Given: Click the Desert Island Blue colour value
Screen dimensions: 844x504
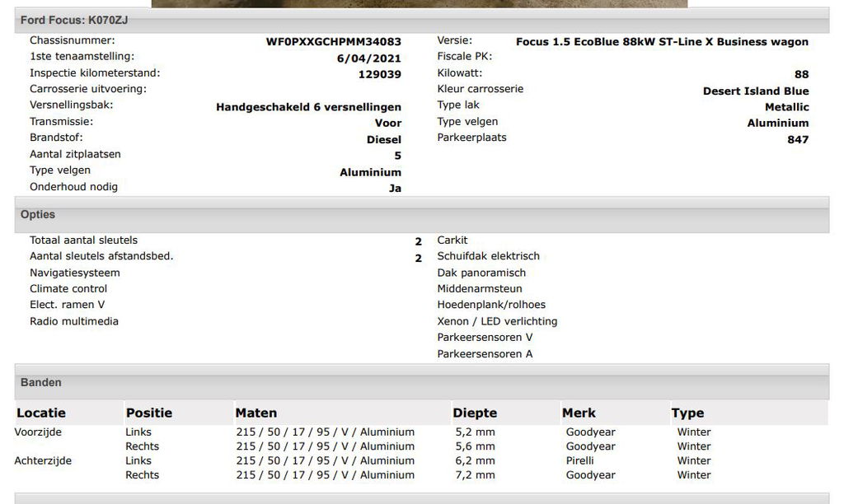Looking at the screenshot, I should point(755,91).
